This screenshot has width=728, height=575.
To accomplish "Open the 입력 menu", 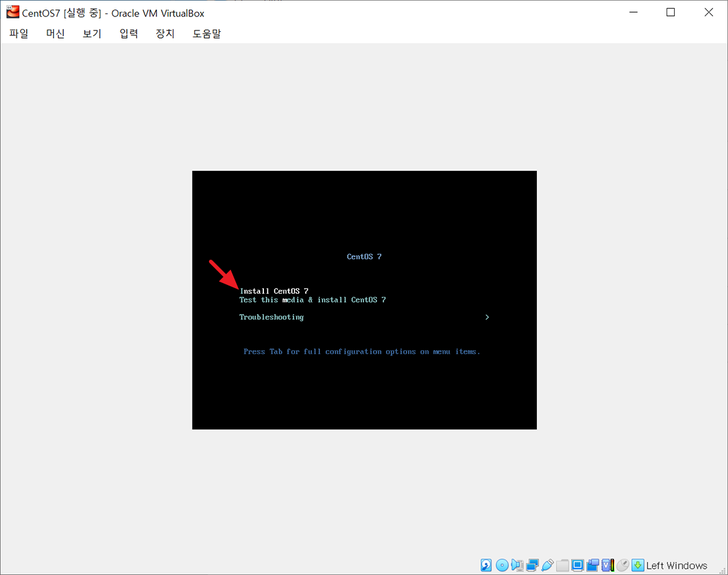I will tap(129, 34).
